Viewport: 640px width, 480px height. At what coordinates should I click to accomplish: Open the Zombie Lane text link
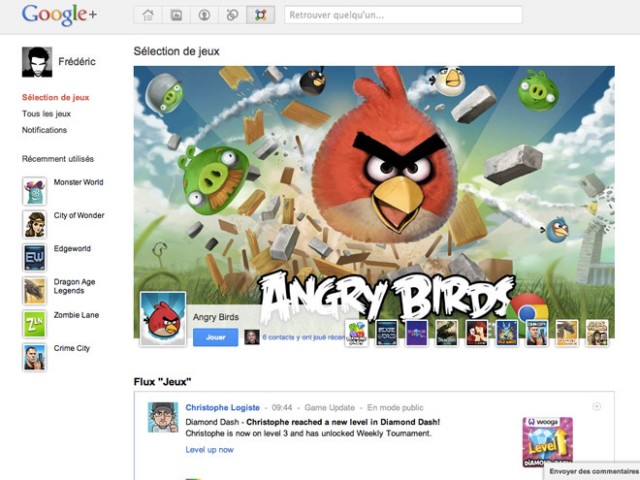point(76,315)
